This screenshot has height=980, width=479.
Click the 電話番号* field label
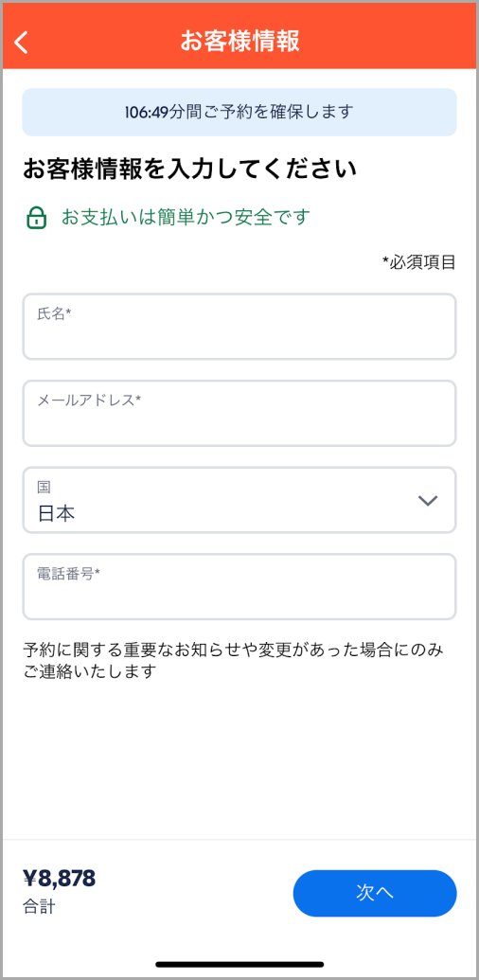[69, 574]
